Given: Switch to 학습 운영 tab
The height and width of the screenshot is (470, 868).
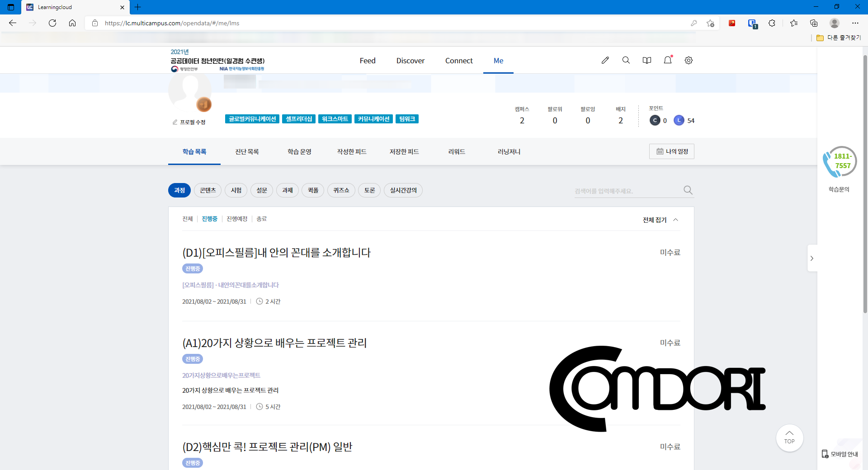Looking at the screenshot, I should [x=299, y=152].
